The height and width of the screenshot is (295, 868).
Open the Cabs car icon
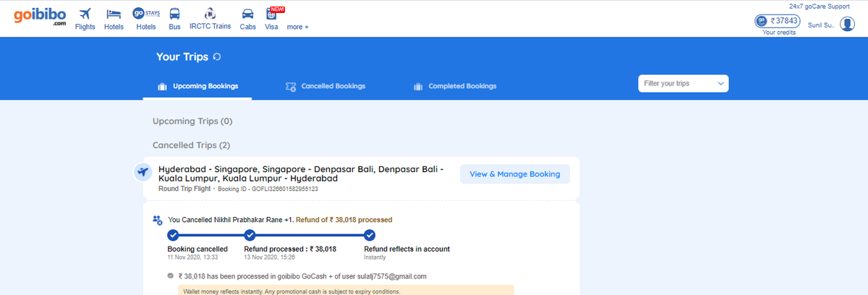pyautogui.click(x=247, y=14)
